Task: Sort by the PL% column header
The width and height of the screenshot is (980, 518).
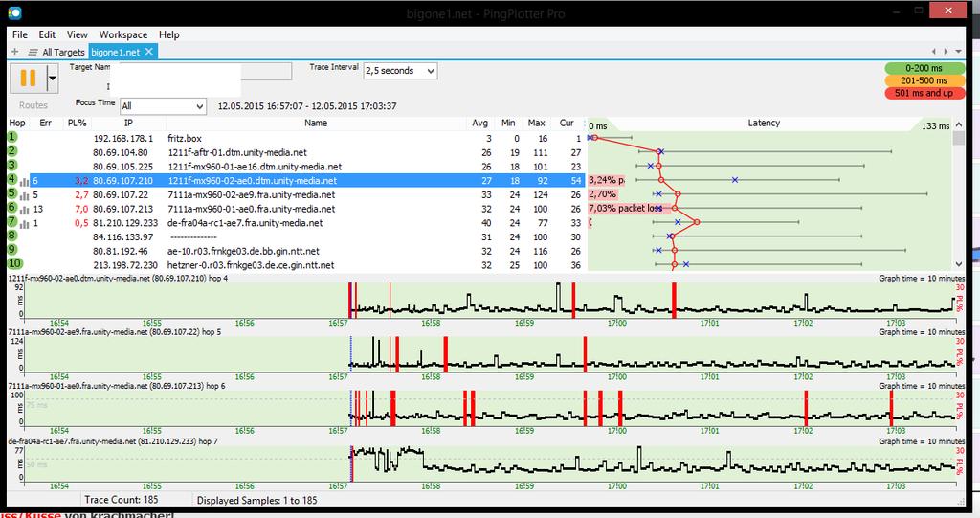Action: point(77,123)
